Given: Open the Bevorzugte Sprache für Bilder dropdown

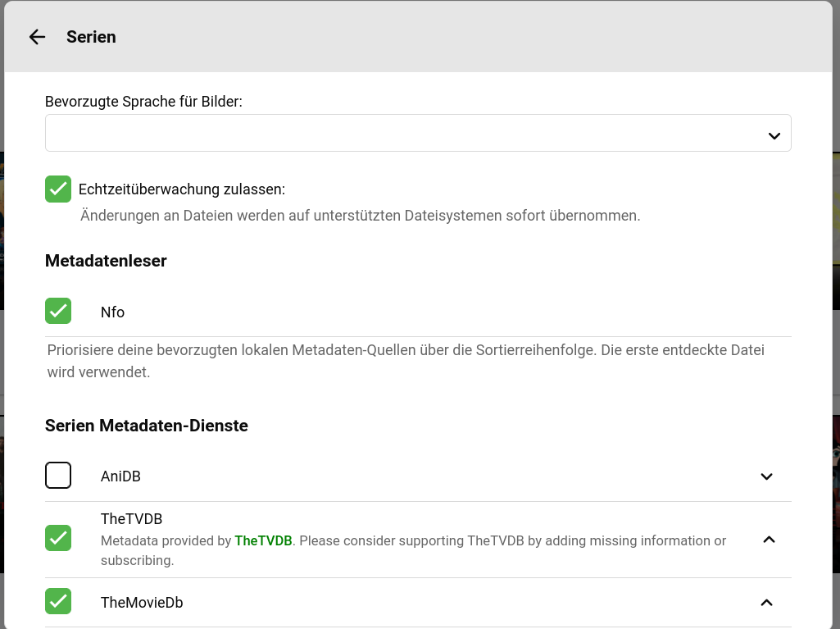Looking at the screenshot, I should [418, 133].
